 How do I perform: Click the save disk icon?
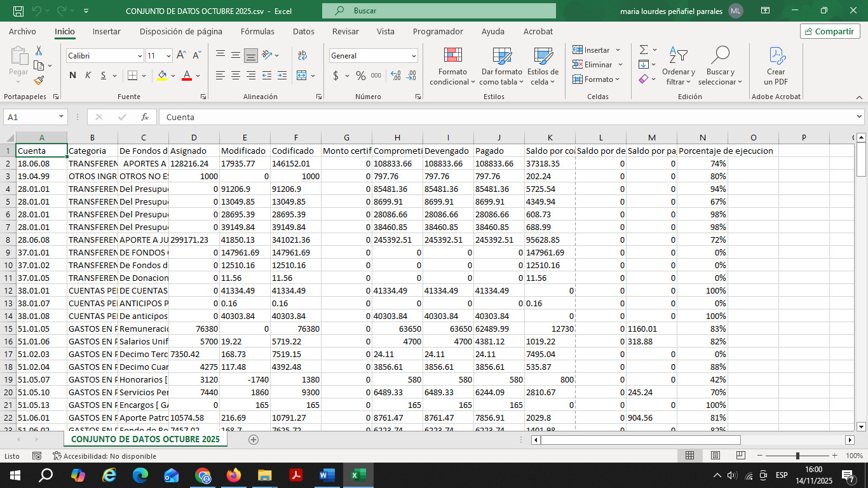click(18, 11)
